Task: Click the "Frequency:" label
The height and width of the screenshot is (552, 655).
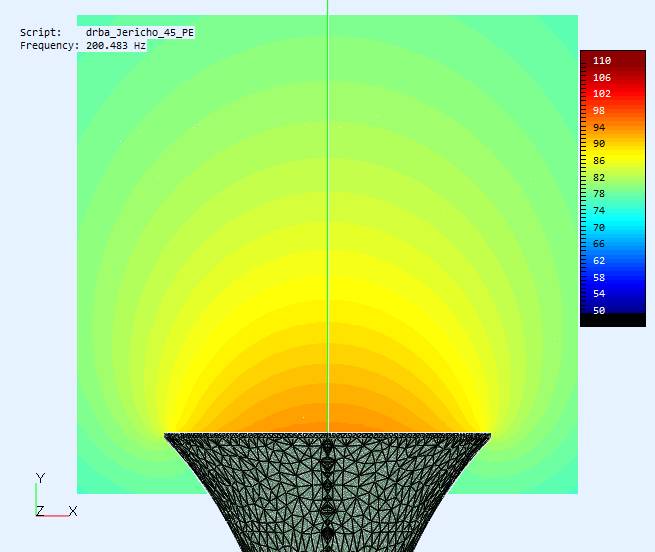Action: pyautogui.click(x=49, y=46)
